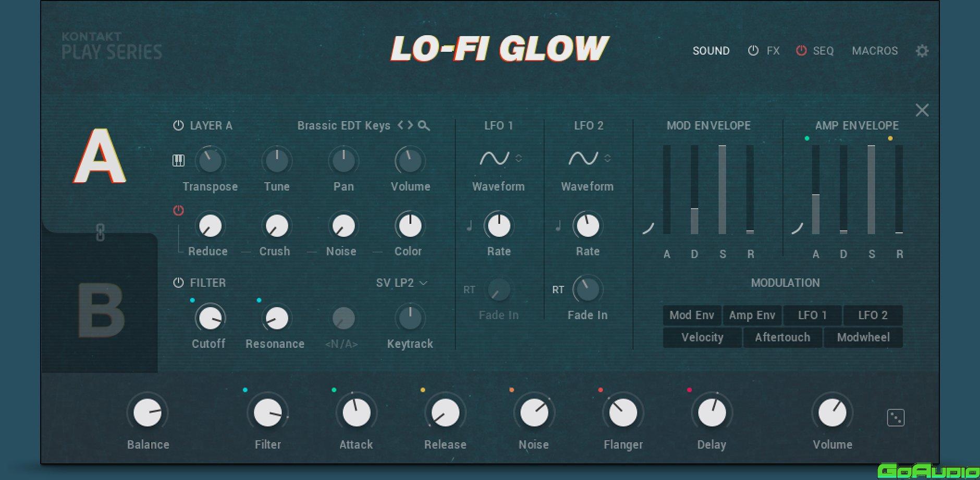The image size is (980, 480).
Task: Adjust Amp Envelope Release slider
Action: (899, 190)
